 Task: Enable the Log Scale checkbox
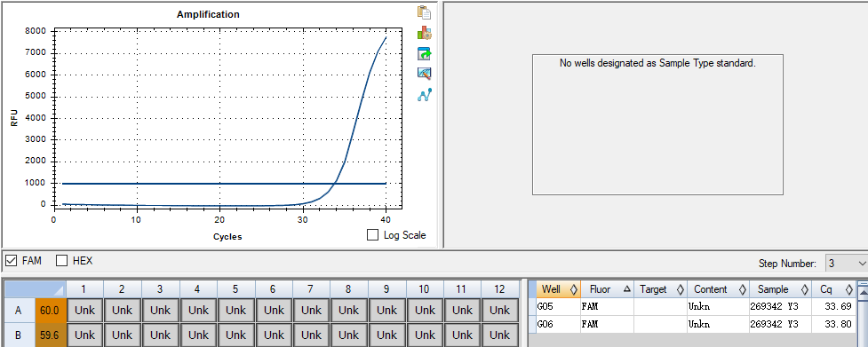(x=373, y=235)
